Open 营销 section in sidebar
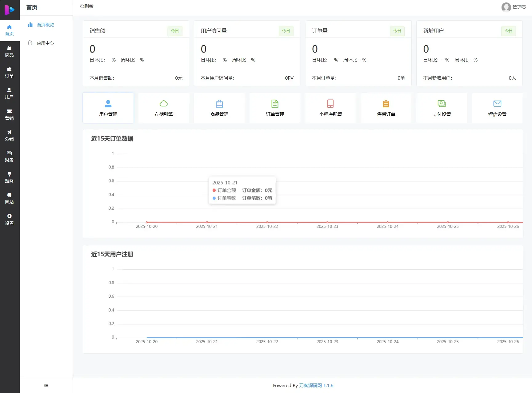The image size is (532, 393). (9, 114)
